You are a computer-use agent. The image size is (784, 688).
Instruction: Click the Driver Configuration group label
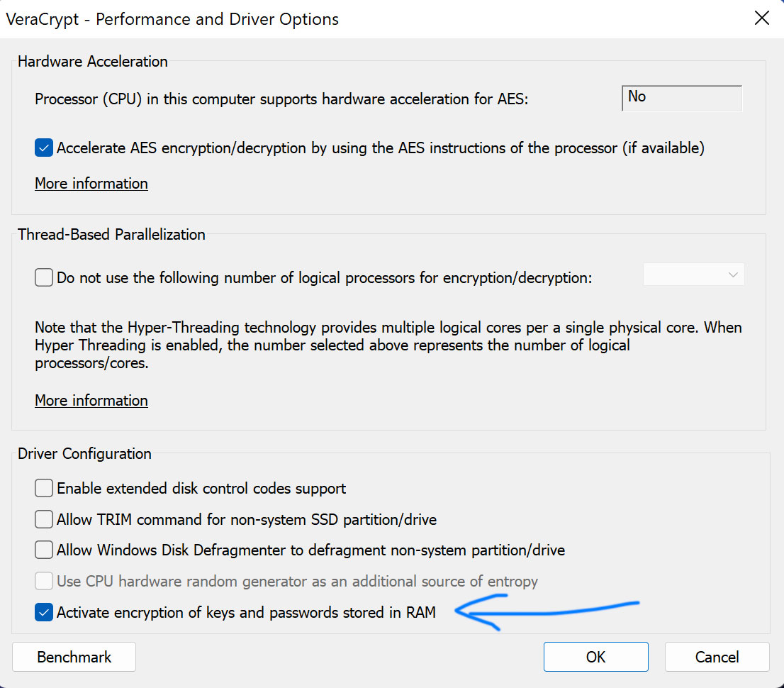[84, 454]
